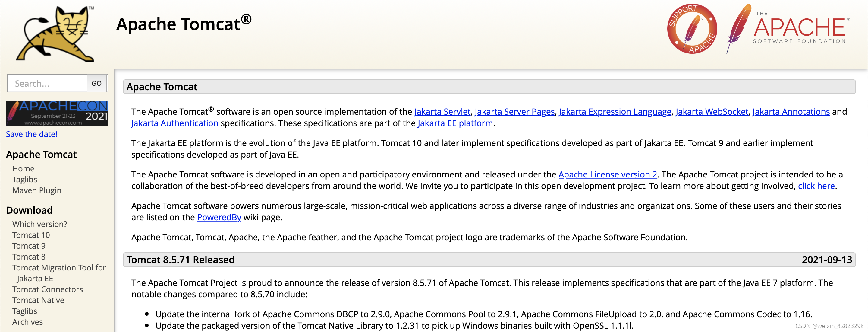Select Tomcat 9 download link
The height and width of the screenshot is (332, 868).
click(x=29, y=246)
